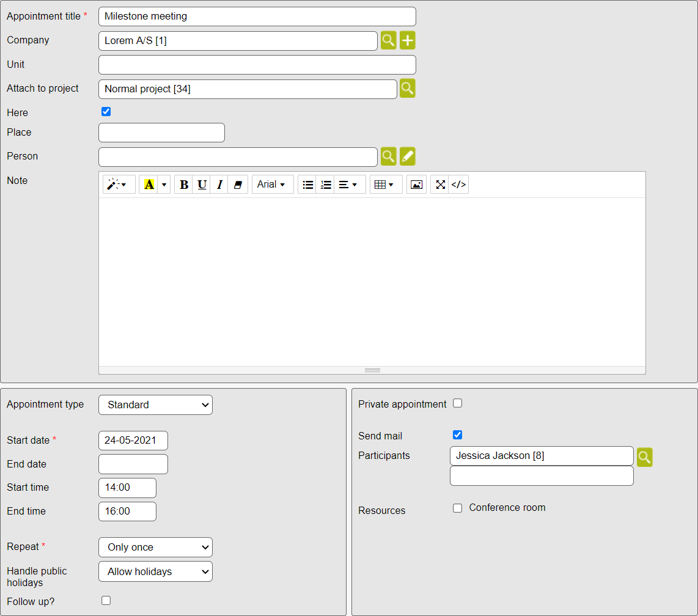This screenshot has height=616, width=698.
Task: Click the participants search magnifier icon
Action: 644,457
